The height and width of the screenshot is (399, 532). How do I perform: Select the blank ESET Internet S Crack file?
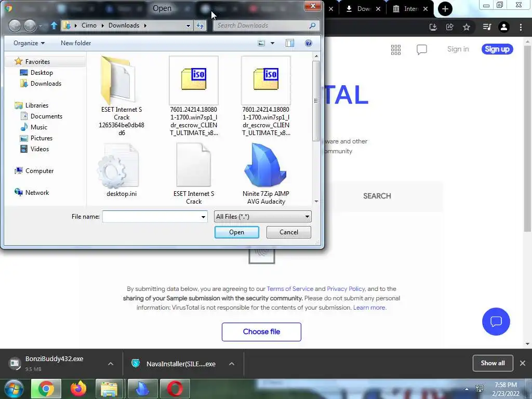click(x=194, y=174)
